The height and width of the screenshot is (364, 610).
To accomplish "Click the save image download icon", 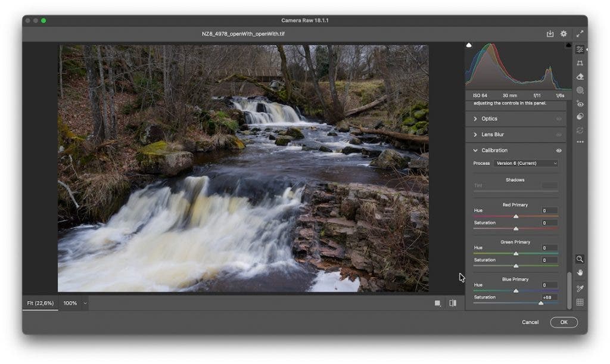I will point(550,34).
